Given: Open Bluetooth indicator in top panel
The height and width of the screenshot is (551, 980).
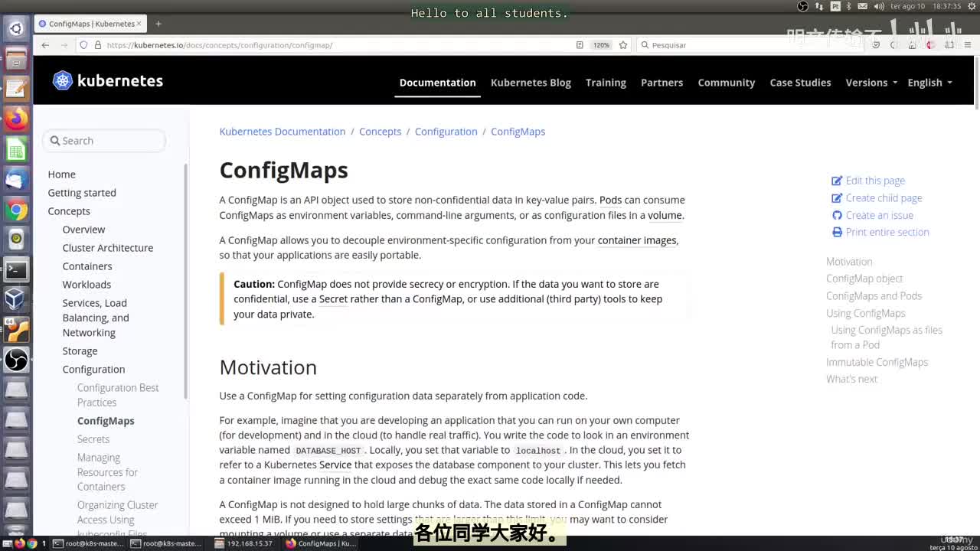Looking at the screenshot, I should [849, 6].
